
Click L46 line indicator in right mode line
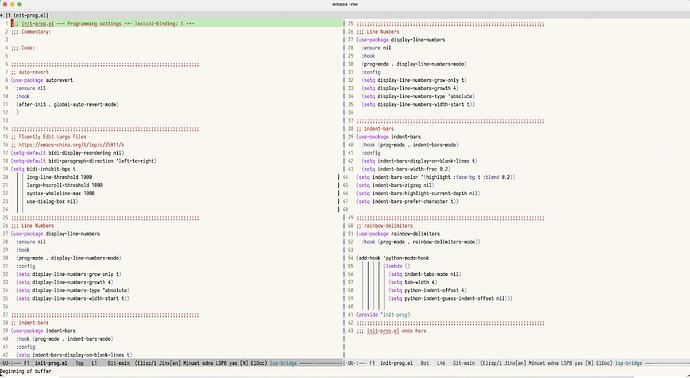click(x=441, y=363)
